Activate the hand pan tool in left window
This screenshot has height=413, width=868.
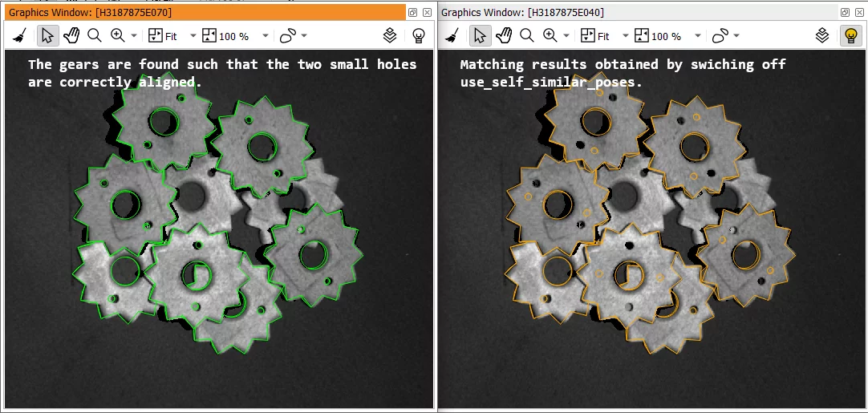[x=71, y=36]
